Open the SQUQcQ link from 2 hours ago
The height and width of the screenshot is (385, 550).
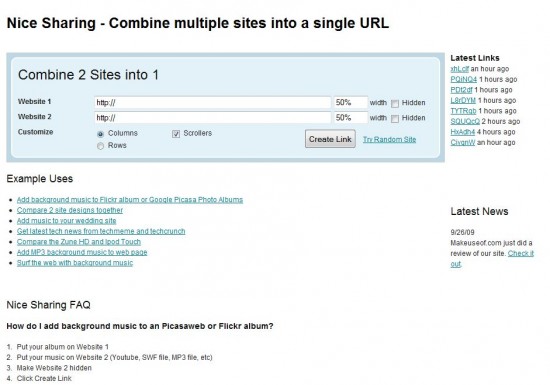[465, 121]
